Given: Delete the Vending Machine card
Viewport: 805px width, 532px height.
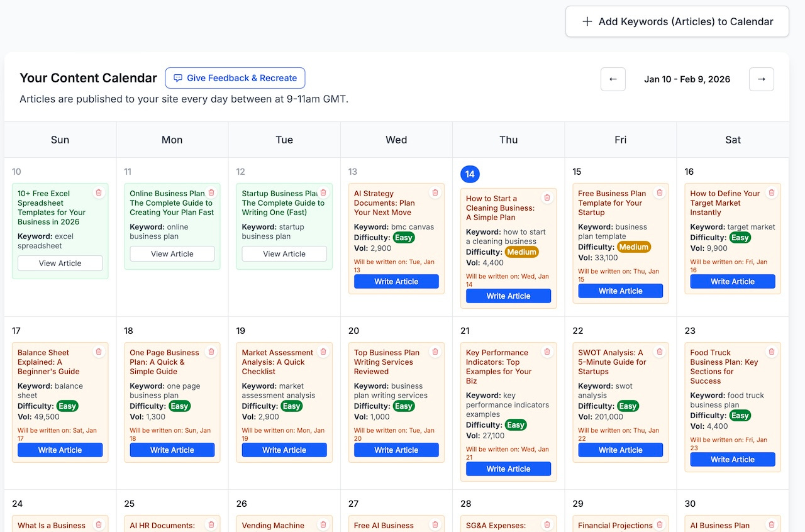Looking at the screenshot, I should pyautogui.click(x=323, y=524).
